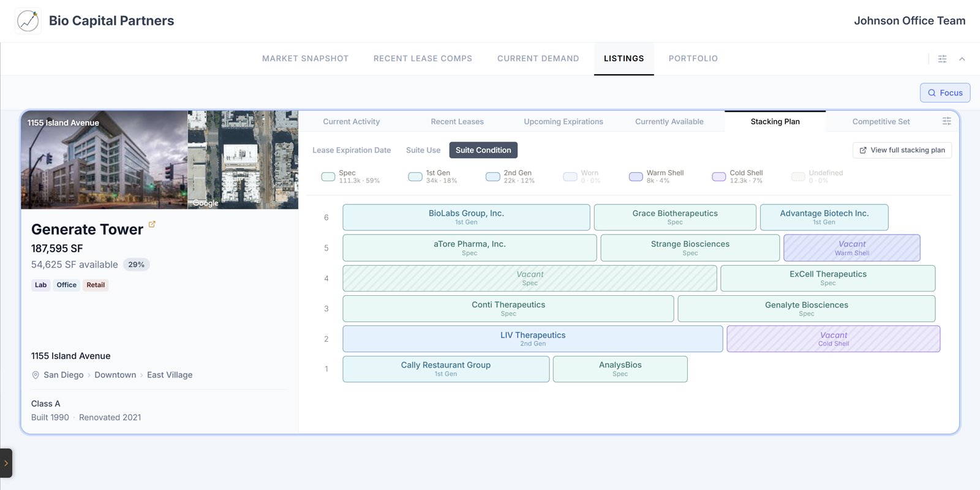Select the BioLabs Group, Inc. suite block
Viewport: 980px width, 490px height.
[x=467, y=217]
